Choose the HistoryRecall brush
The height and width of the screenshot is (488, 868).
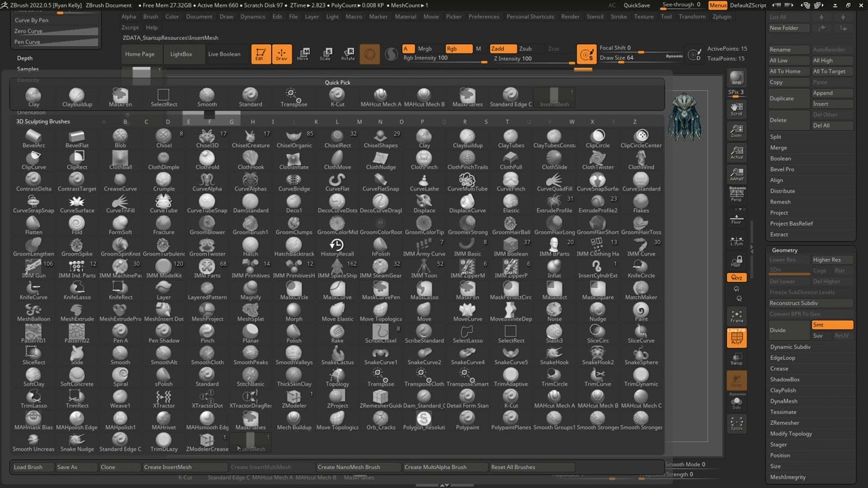[337, 247]
